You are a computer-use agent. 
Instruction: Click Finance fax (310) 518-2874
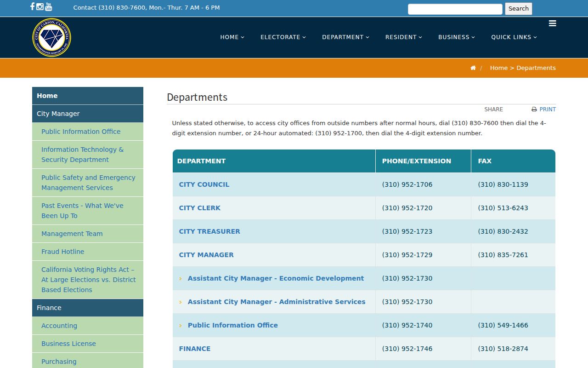click(503, 349)
